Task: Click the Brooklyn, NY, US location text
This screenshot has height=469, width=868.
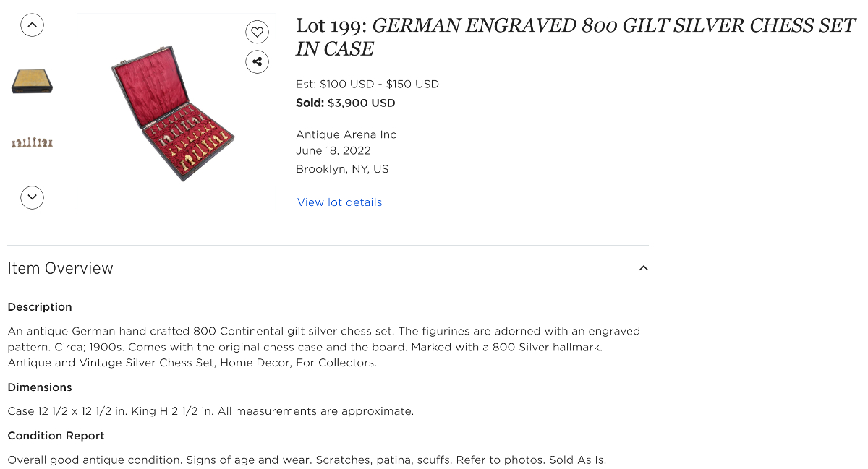Action: click(x=342, y=169)
